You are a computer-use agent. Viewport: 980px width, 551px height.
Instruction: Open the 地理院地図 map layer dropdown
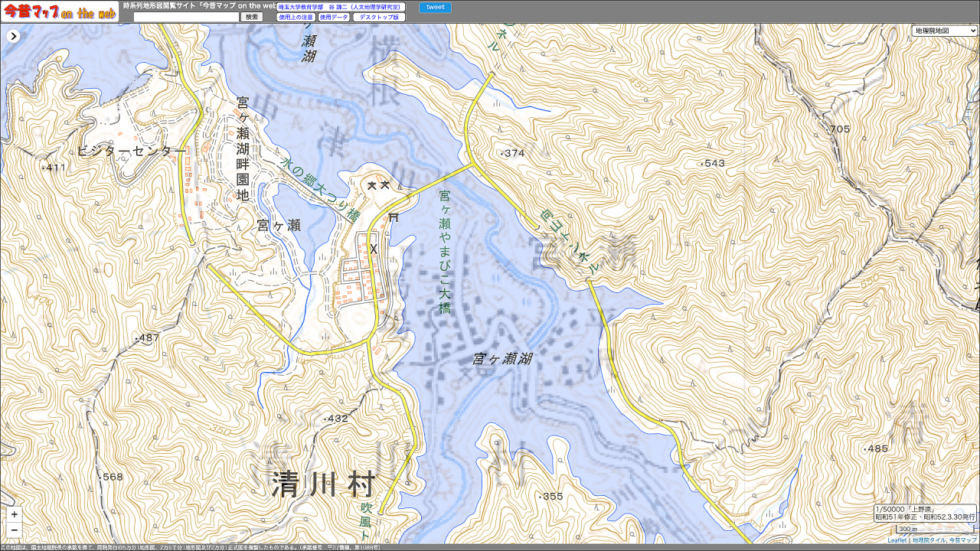click(x=945, y=31)
